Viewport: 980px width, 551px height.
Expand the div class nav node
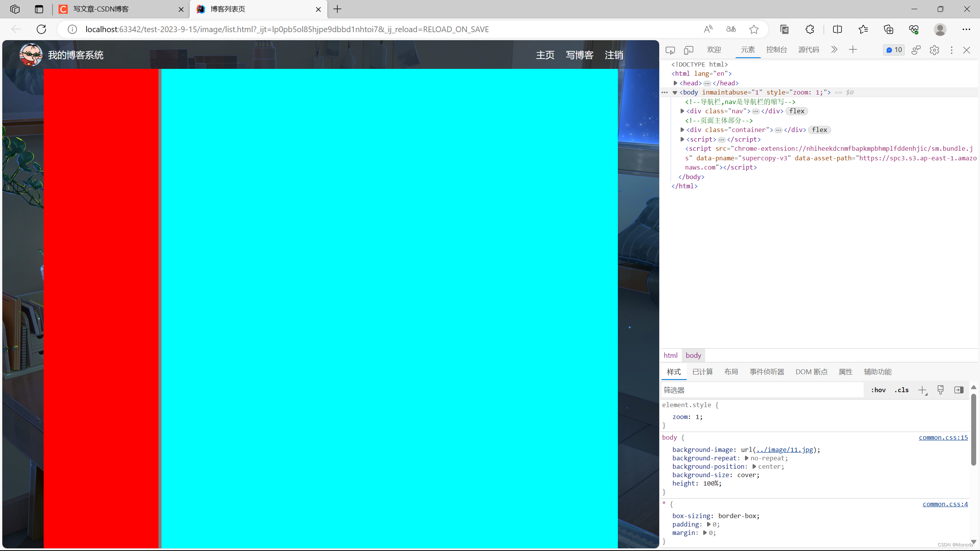click(682, 111)
